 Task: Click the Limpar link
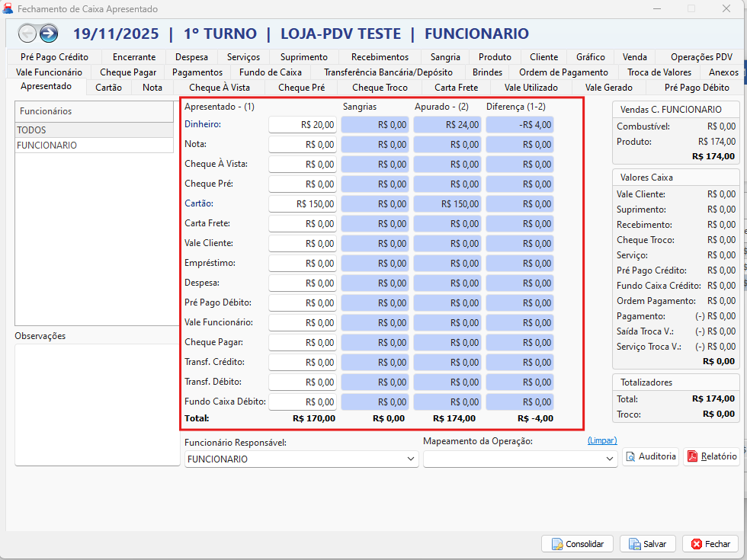click(x=601, y=440)
